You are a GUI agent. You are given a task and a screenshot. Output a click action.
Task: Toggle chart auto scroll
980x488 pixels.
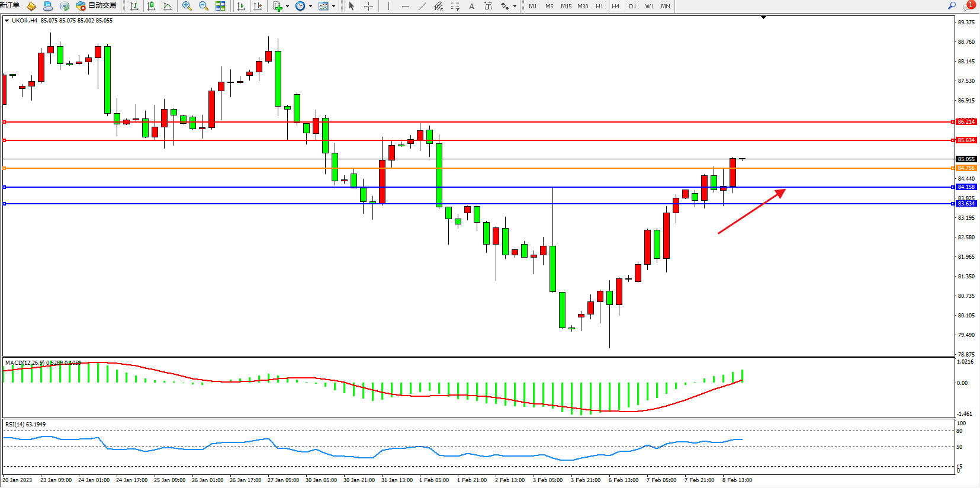pyautogui.click(x=241, y=6)
